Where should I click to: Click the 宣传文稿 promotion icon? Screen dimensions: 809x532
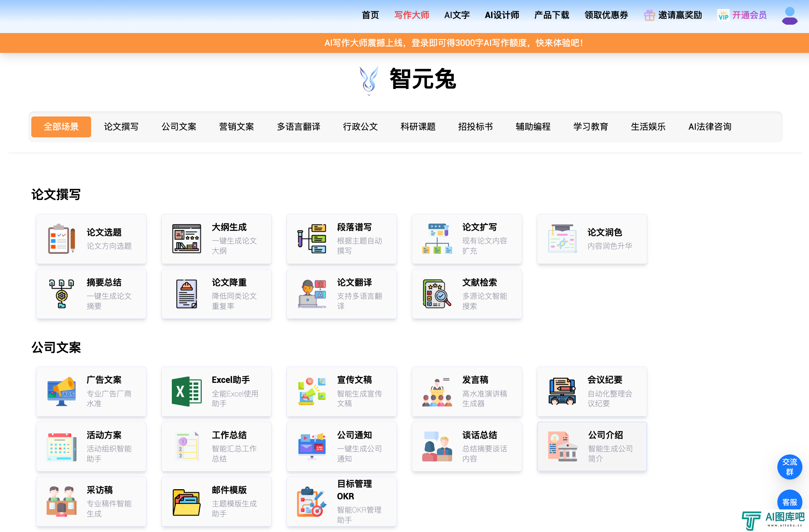click(312, 392)
